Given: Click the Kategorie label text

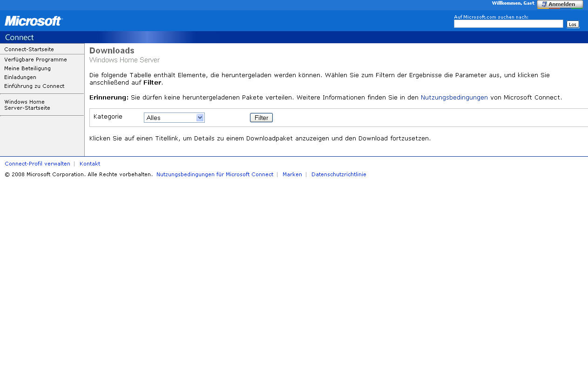Looking at the screenshot, I should (x=108, y=117).
